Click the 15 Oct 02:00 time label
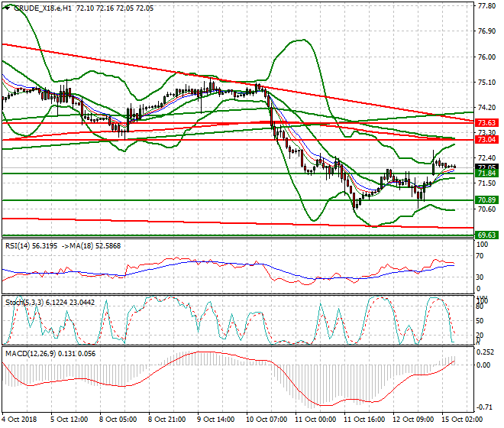This screenshot has height=428, width=504. click(x=462, y=420)
